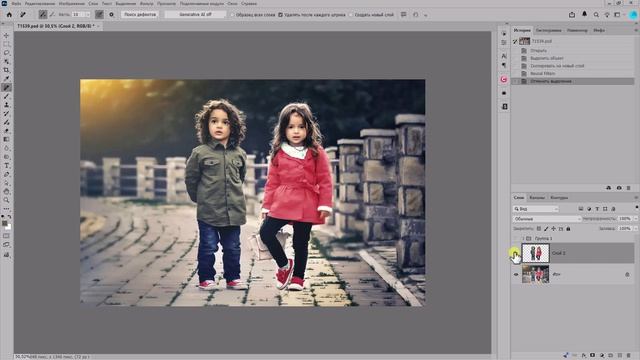Click foreground color swatch in left toolbar

[4, 223]
